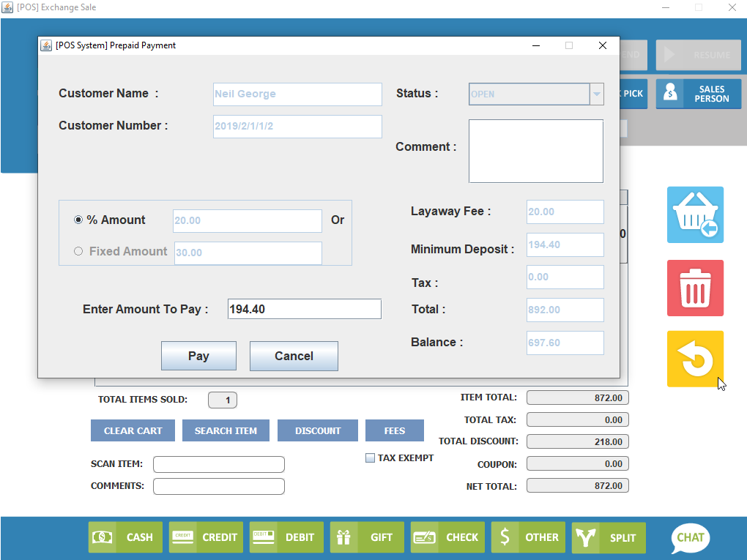Minimize the Prepaid Payment dialog
The height and width of the screenshot is (560, 747).
tap(536, 45)
